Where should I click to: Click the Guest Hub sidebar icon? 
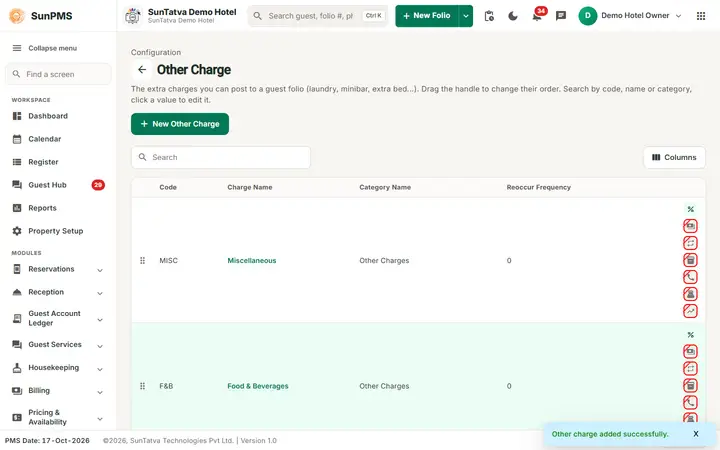point(17,185)
